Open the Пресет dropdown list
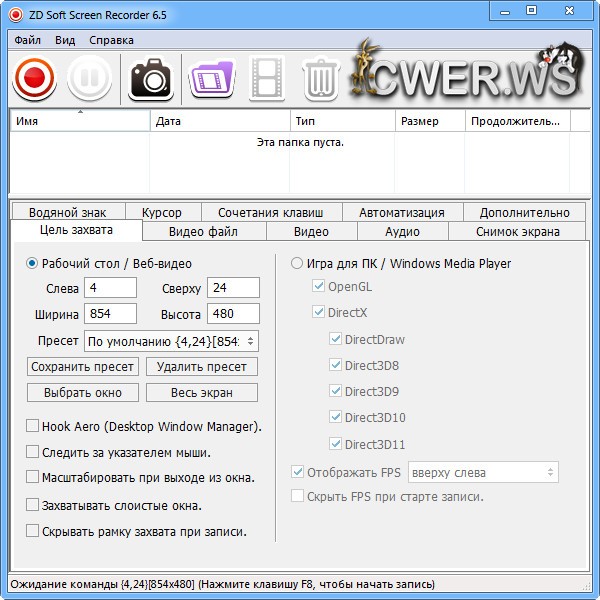Screen dimensions: 600x600 (x=171, y=341)
